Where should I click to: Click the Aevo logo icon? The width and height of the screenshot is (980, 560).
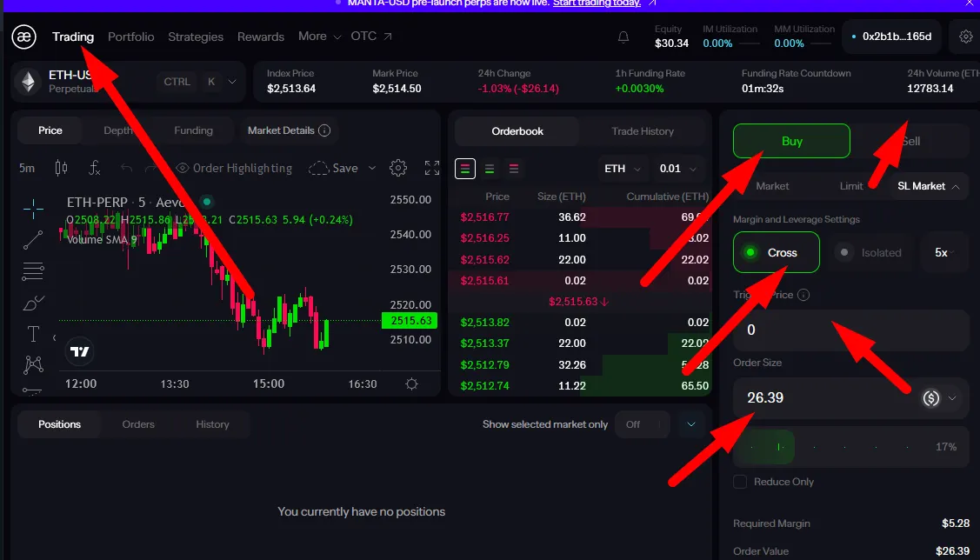click(x=23, y=37)
